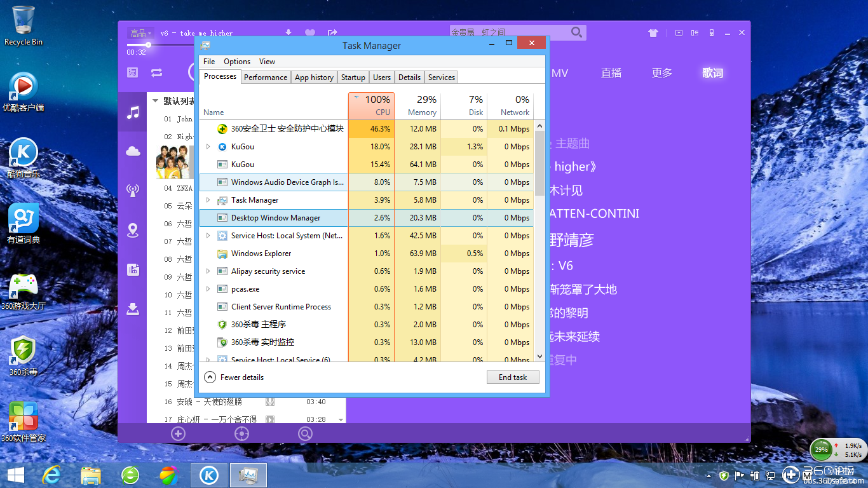Image resolution: width=868 pixels, height=488 pixels.
Task: Open the location pin icon in KuGou sidebar
Action: [133, 230]
